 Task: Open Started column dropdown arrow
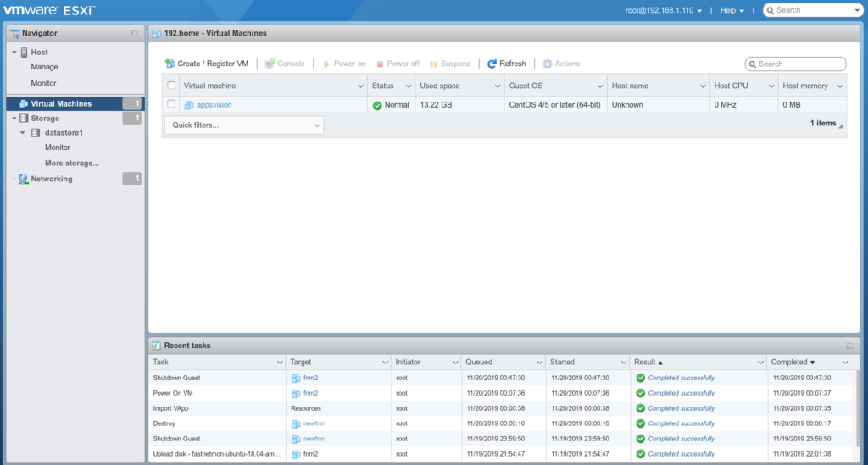pyautogui.click(x=623, y=363)
